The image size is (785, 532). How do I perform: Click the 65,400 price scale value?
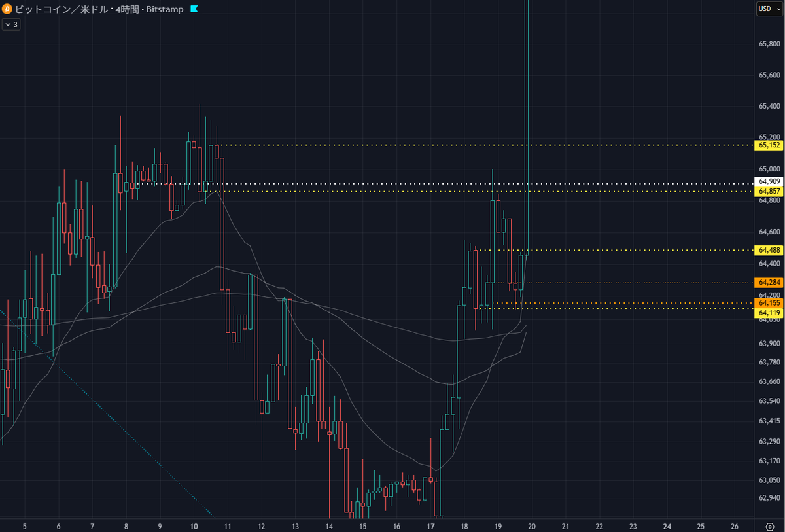(x=770, y=106)
